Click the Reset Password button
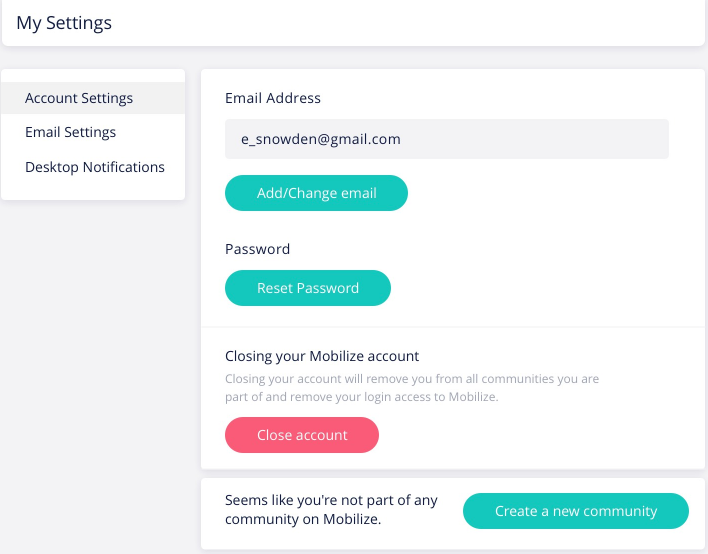708x554 pixels. pyautogui.click(x=307, y=288)
